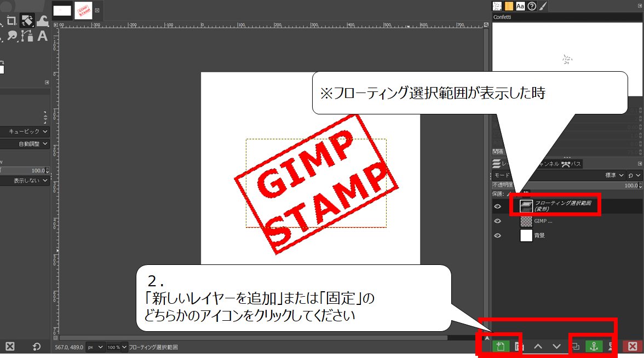The image size is (644, 358).
Task: Click the layer 不透明度 100.0 stepper arrows
Action: point(640,186)
